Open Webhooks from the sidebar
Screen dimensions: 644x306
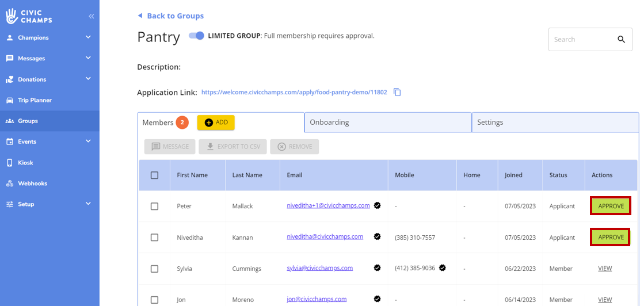tap(32, 183)
